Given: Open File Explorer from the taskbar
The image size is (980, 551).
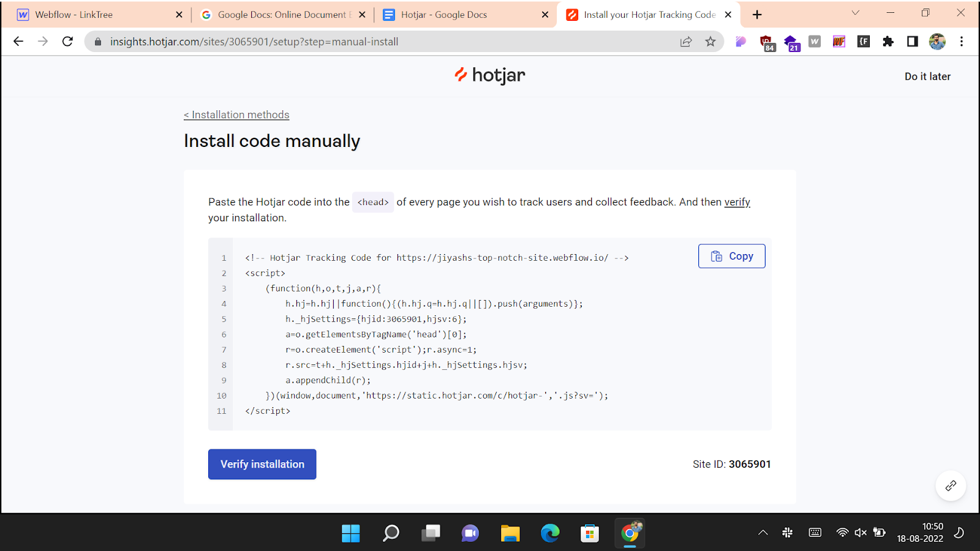Looking at the screenshot, I should click(x=510, y=533).
